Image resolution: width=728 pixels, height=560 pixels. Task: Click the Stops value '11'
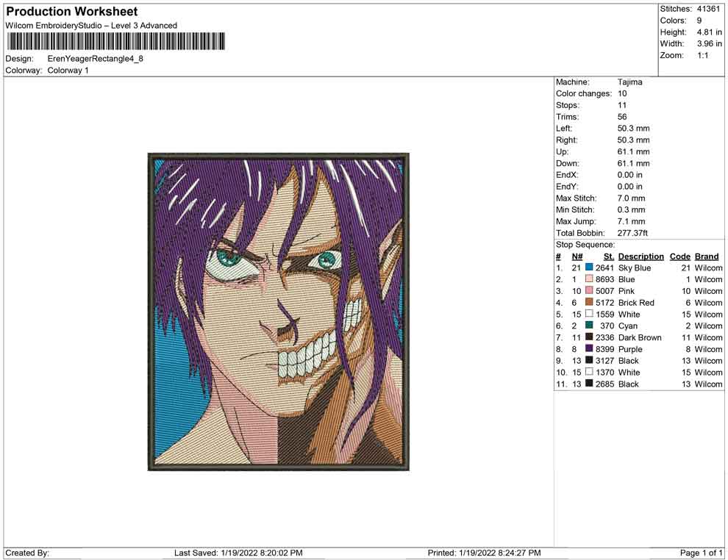(x=621, y=105)
